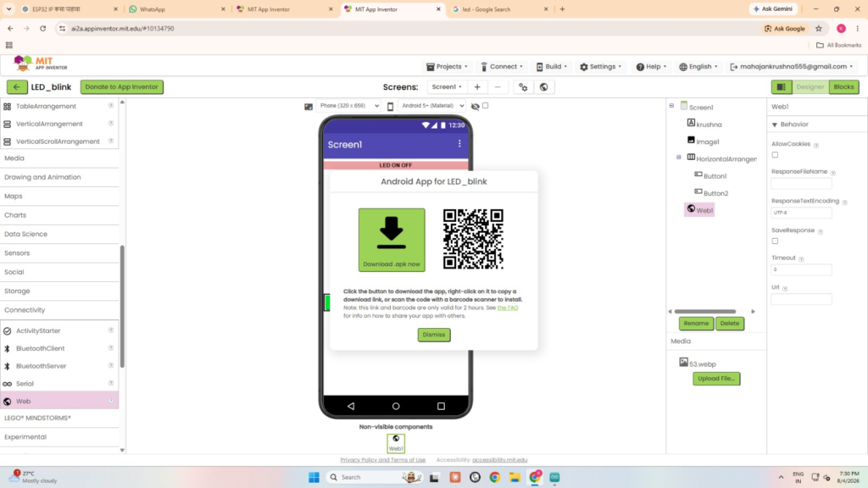Select krushna label in component tree

click(x=709, y=125)
